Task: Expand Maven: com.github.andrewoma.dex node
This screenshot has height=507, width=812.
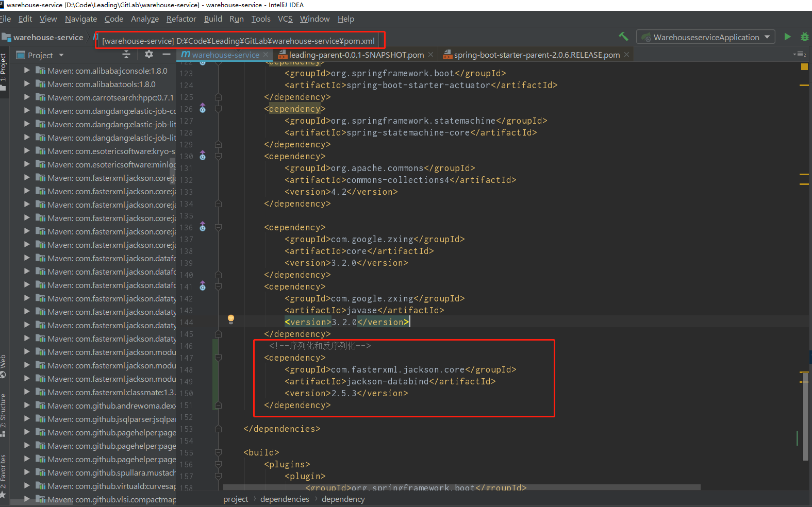Action: (x=27, y=405)
